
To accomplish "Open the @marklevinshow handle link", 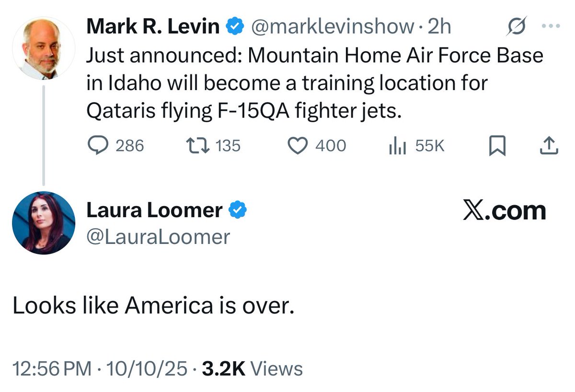I will 333,27.
